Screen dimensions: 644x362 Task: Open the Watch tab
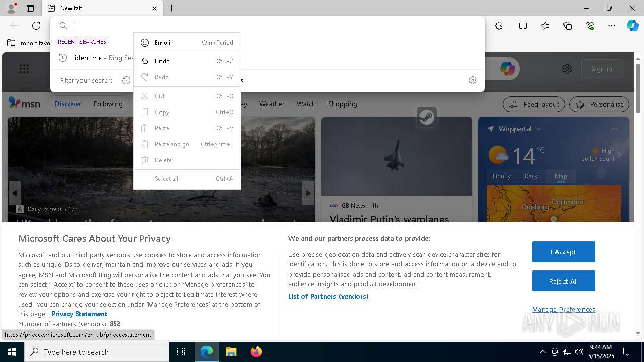tap(306, 104)
